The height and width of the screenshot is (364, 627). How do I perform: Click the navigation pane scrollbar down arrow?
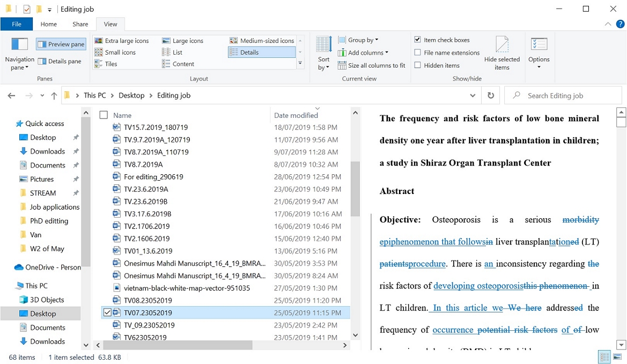pos(86,345)
